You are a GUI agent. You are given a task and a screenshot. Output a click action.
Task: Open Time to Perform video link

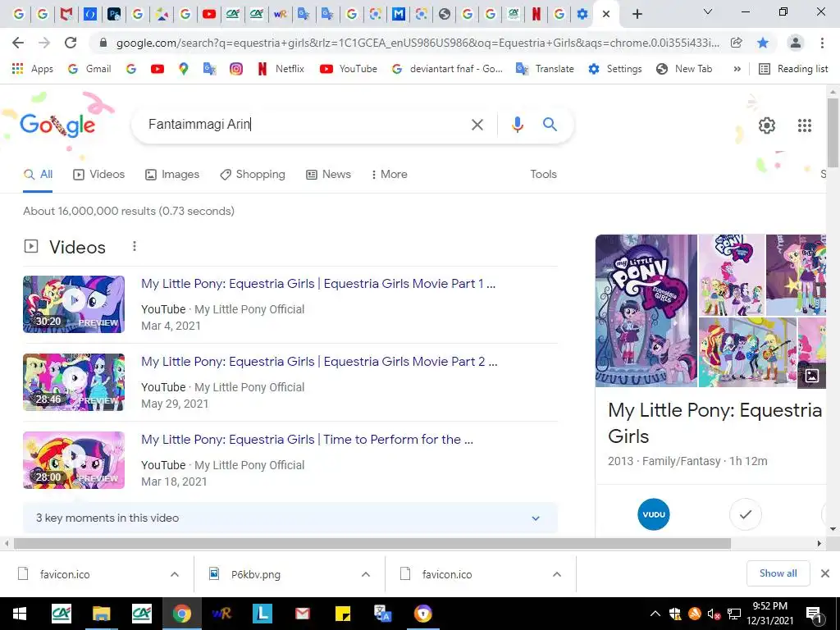click(x=307, y=440)
